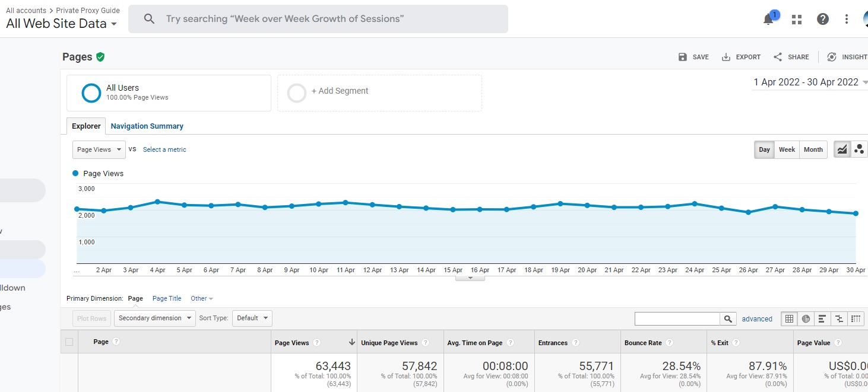Image resolution: width=868 pixels, height=392 pixels.
Task: Click the sort arrow in Page Views column
Action: click(351, 342)
